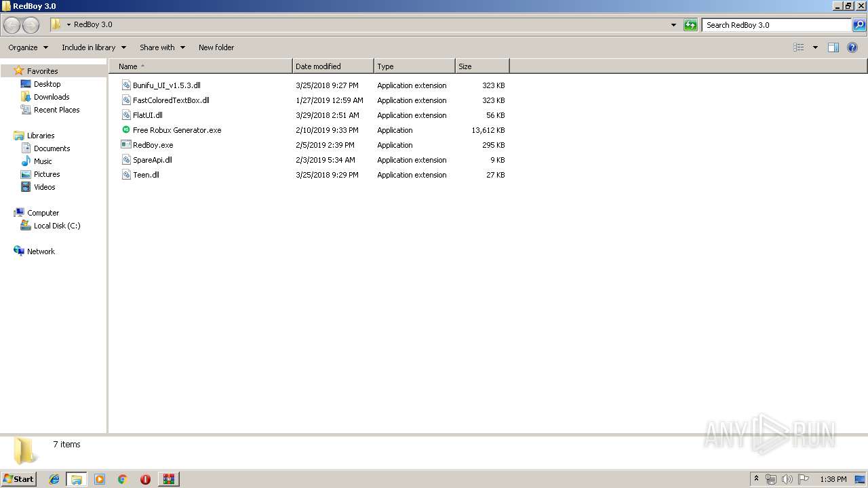Select Free Robux Generator.exe green icon
Viewport: 868px width, 488px height.
click(126, 130)
